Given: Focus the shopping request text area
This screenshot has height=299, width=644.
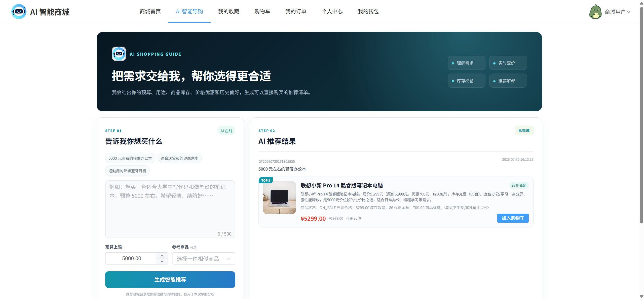Looking at the screenshot, I should [x=170, y=209].
